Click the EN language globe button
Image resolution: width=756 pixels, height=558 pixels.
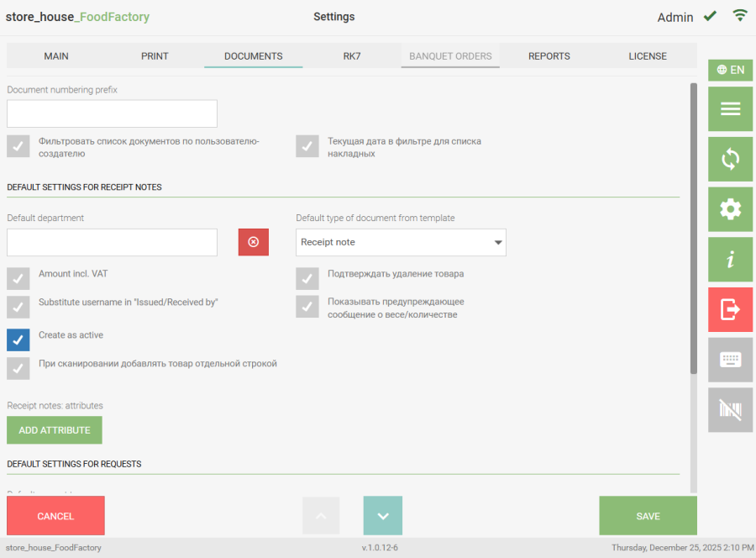point(730,70)
